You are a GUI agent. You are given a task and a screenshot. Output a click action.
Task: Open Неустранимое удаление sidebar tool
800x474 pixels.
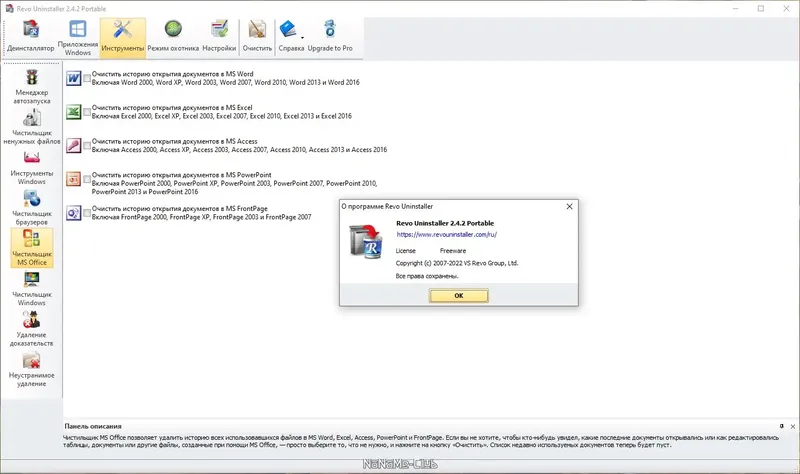pos(32,369)
